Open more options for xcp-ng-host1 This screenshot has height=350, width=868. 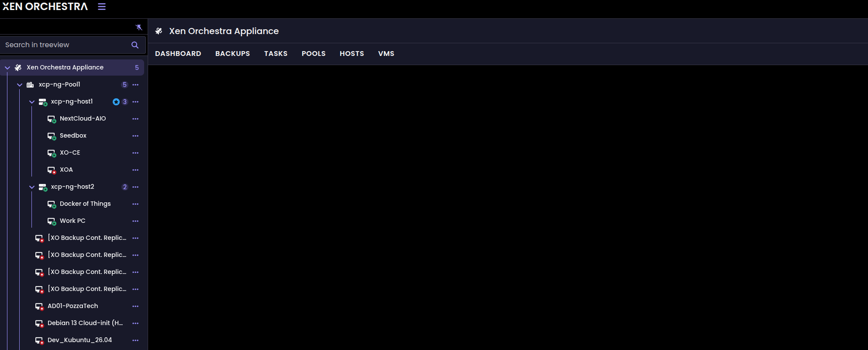pos(135,102)
